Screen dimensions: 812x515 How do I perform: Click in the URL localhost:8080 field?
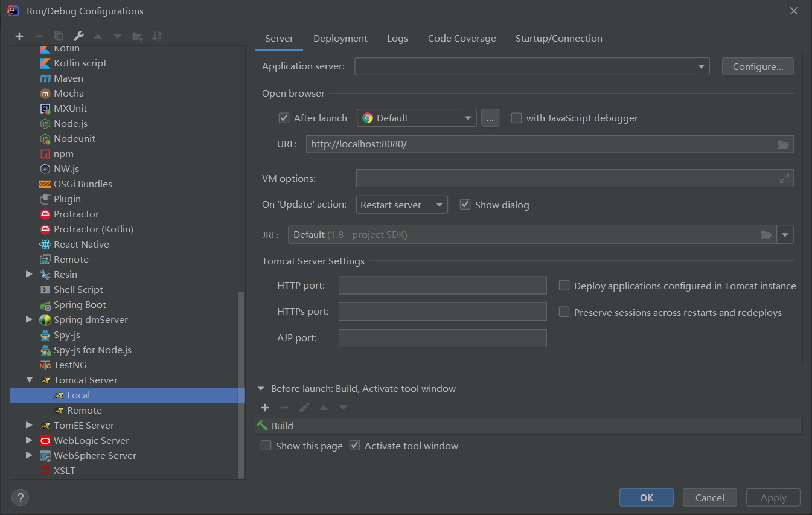click(x=549, y=144)
